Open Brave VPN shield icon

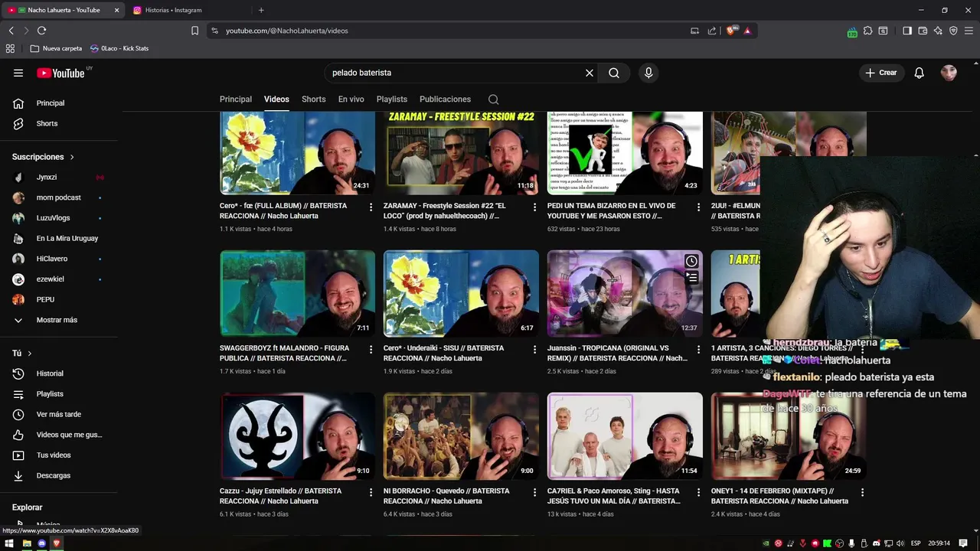coord(953,31)
